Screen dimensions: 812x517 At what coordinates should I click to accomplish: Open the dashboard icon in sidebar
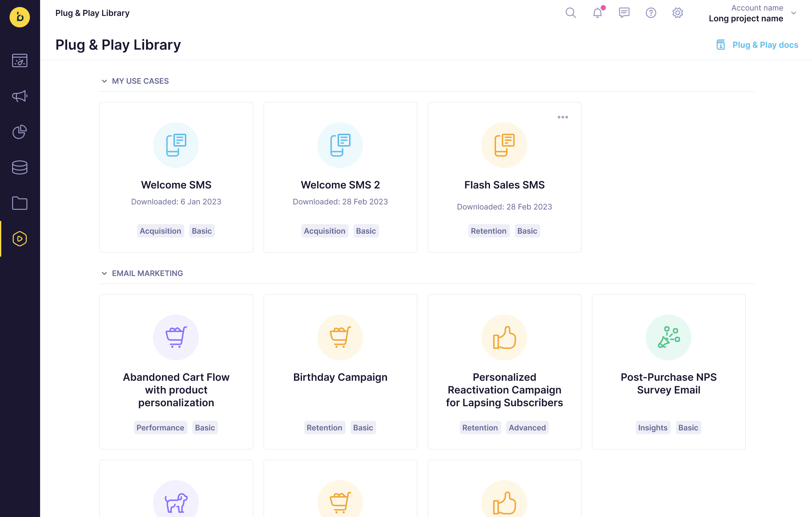coord(19,61)
